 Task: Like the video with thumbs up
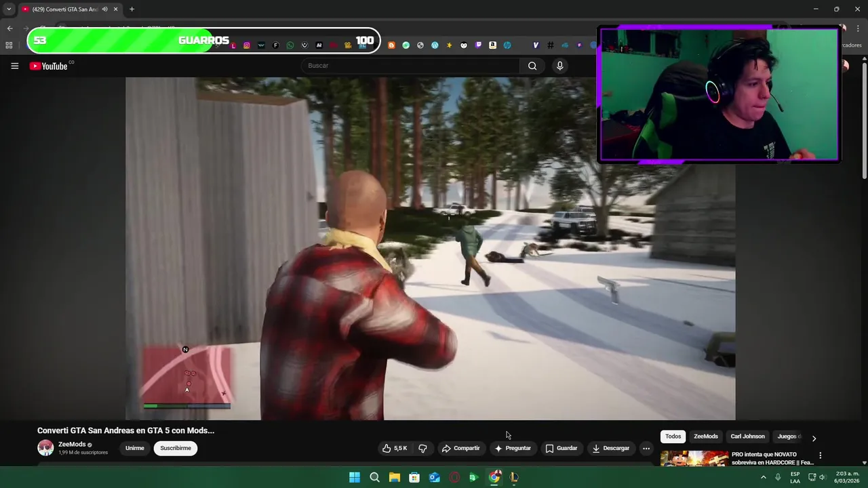tap(395, 448)
